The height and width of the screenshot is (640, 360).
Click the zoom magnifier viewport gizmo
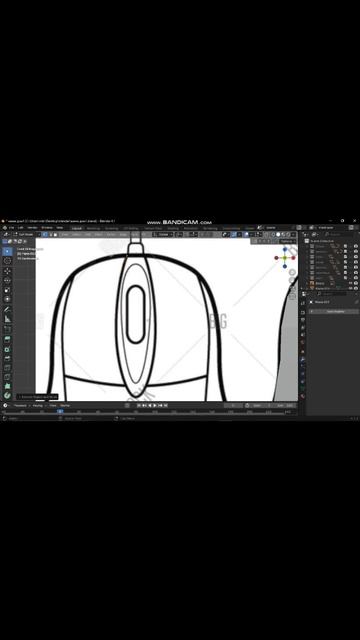292,272
